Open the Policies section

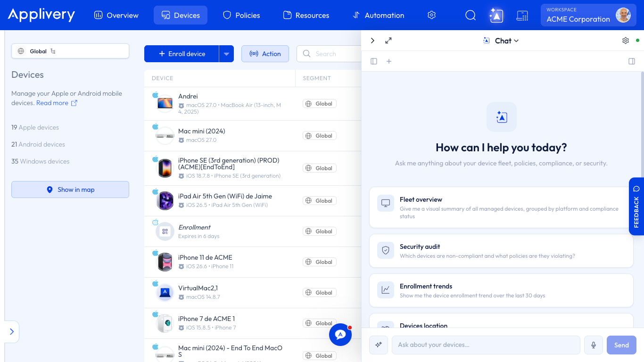(x=241, y=15)
